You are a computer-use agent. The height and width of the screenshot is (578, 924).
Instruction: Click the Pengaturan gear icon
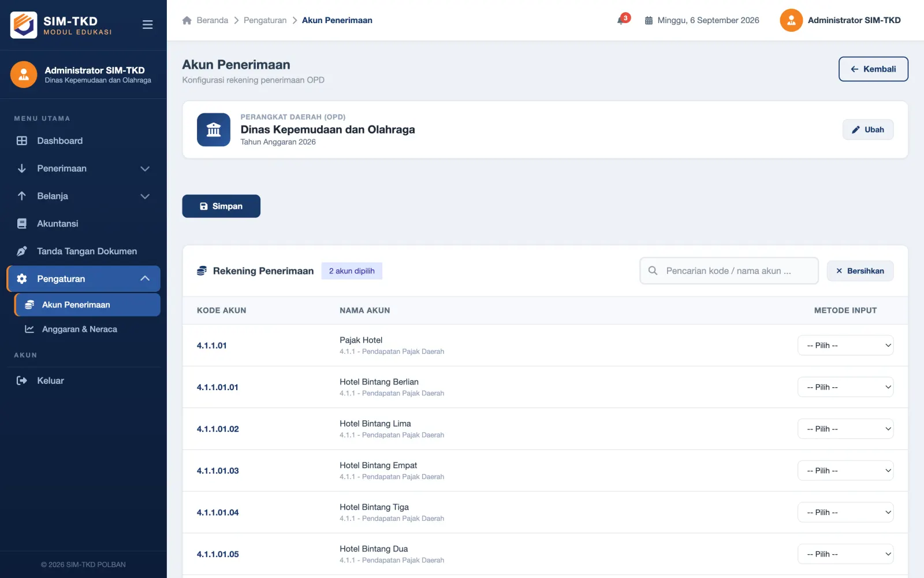click(x=22, y=279)
